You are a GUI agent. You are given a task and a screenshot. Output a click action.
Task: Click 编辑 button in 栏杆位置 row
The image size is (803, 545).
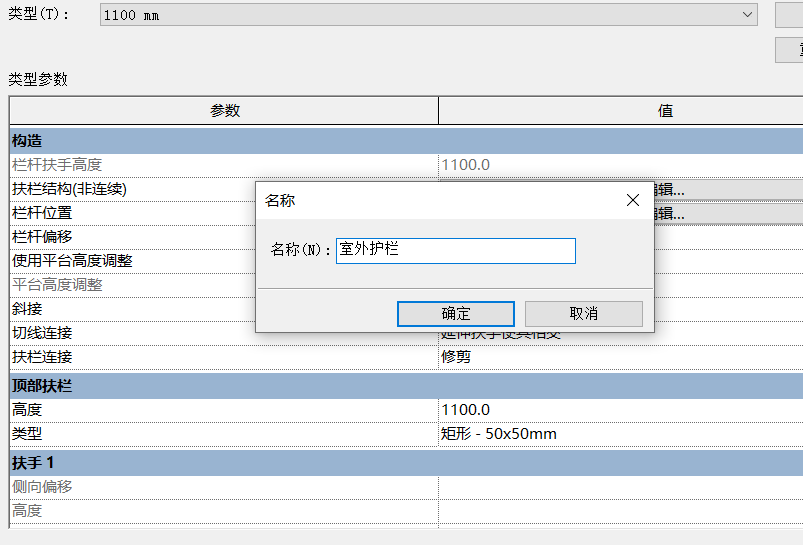pyautogui.click(x=728, y=213)
